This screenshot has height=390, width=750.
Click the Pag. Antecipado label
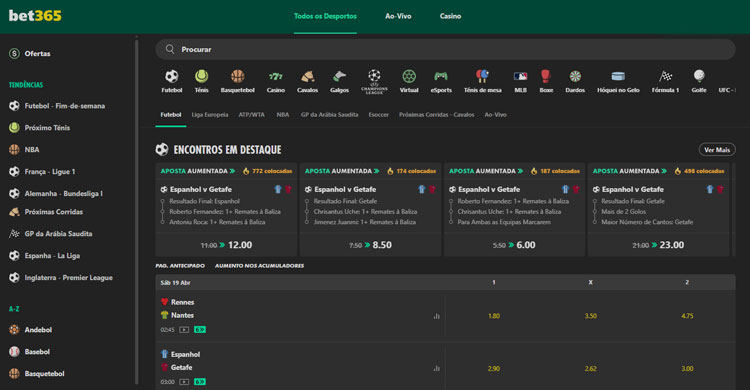tap(180, 266)
